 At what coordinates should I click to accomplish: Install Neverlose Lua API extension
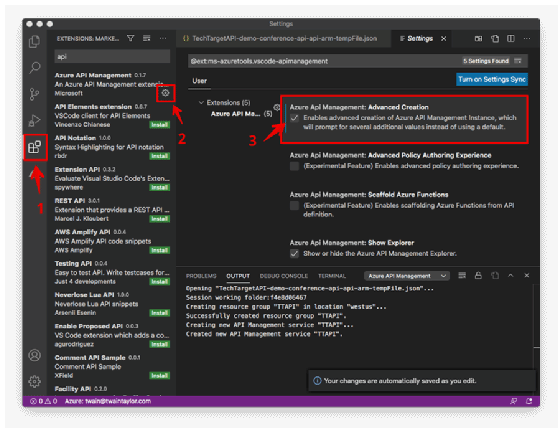(x=159, y=313)
